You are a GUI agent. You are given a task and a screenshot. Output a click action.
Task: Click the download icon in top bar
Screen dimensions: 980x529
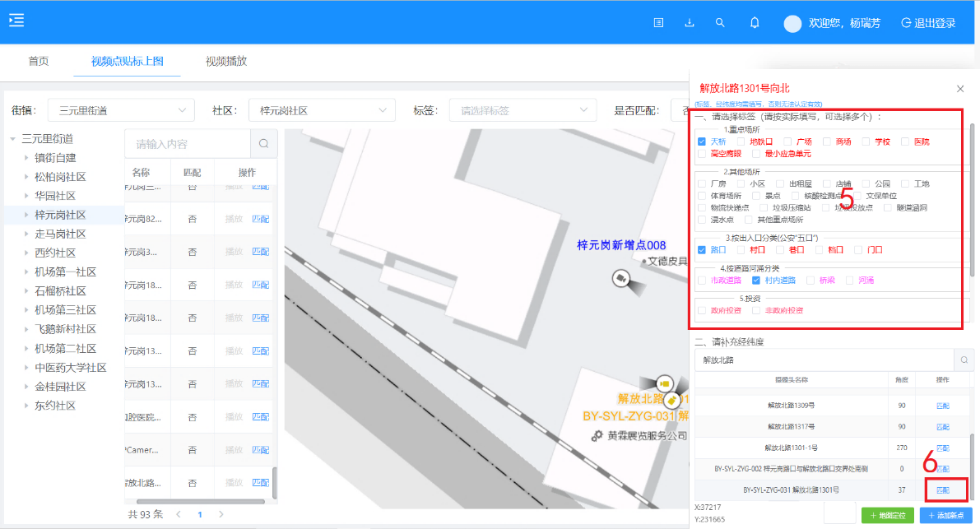(x=690, y=22)
